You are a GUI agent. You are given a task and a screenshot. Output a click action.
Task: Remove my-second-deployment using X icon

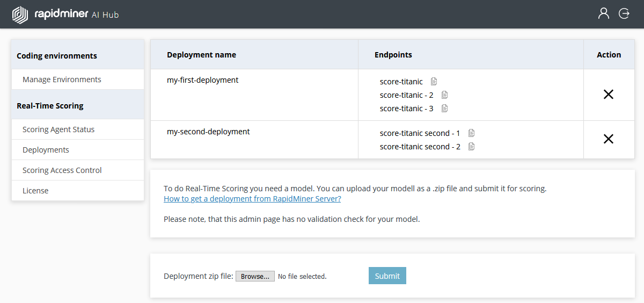608,139
